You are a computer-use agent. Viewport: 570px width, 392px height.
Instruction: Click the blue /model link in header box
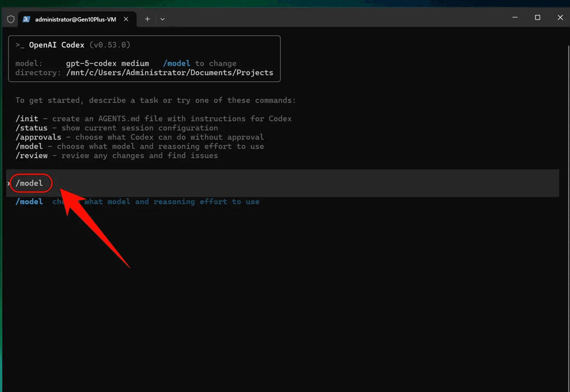click(x=176, y=63)
